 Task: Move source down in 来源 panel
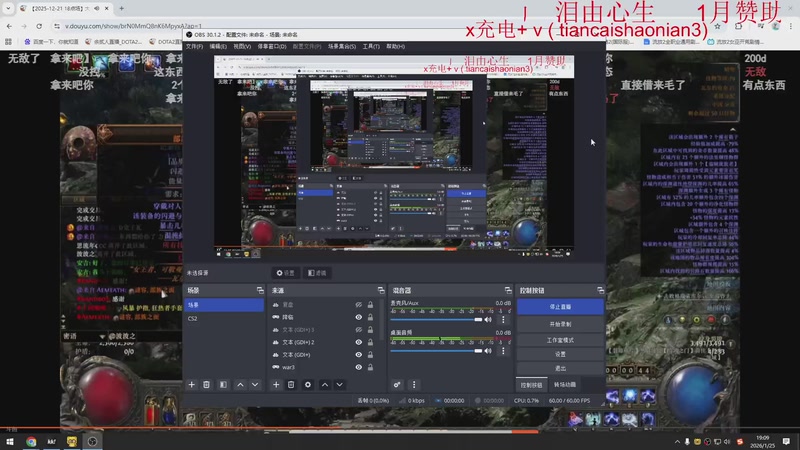coord(339,385)
